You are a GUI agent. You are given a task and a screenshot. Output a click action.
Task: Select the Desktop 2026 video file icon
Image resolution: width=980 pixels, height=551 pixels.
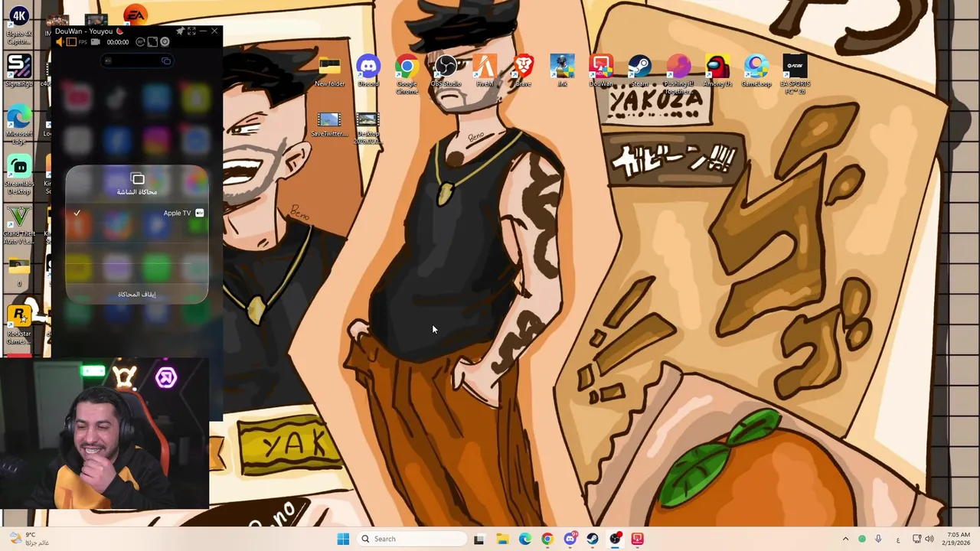click(367, 128)
